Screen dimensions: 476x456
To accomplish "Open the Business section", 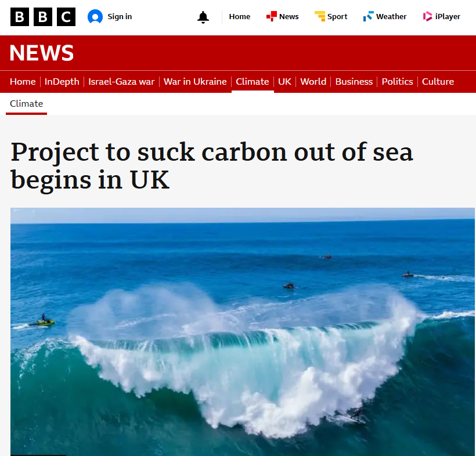I will [x=354, y=82].
